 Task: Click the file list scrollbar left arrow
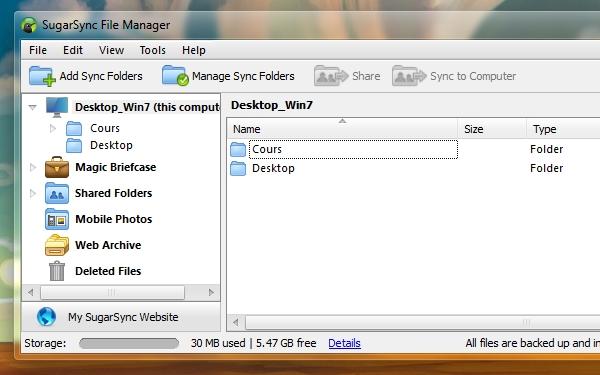[236, 323]
